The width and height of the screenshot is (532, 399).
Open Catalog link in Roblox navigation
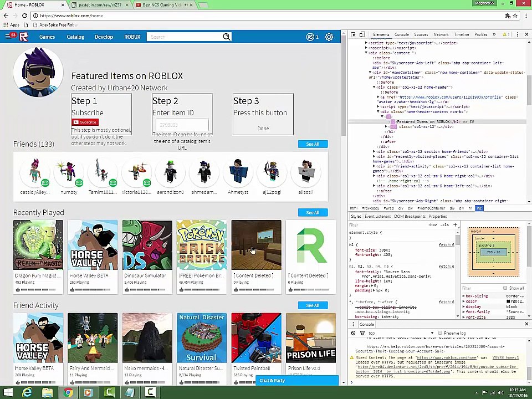(75, 37)
